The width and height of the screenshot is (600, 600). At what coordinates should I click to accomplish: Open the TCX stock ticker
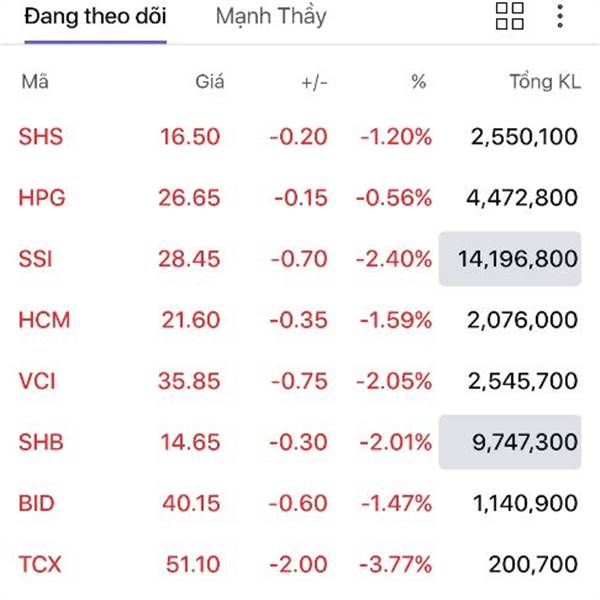(x=40, y=564)
